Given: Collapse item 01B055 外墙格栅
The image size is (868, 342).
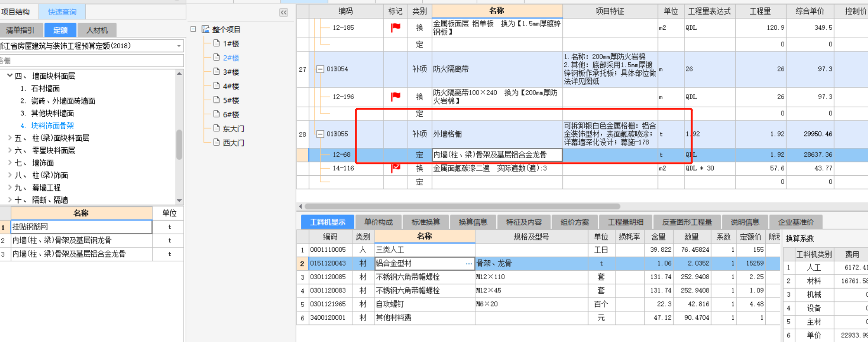Looking at the screenshot, I should coord(320,134).
